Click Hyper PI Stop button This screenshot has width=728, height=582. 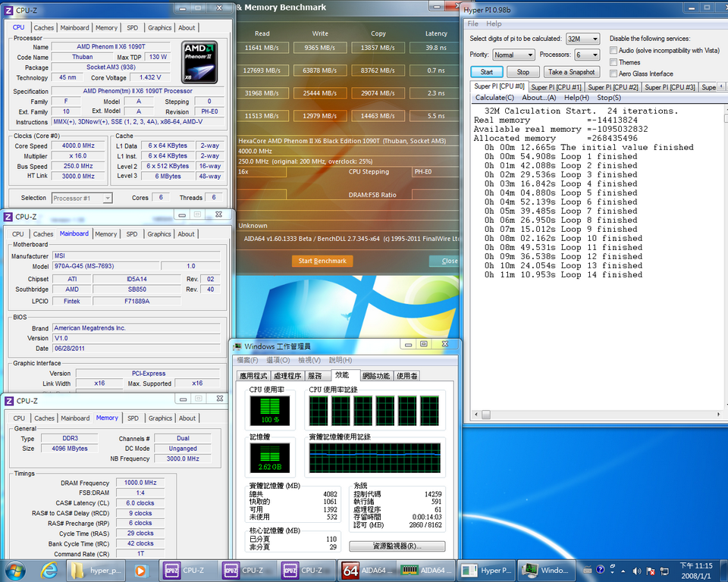[522, 72]
